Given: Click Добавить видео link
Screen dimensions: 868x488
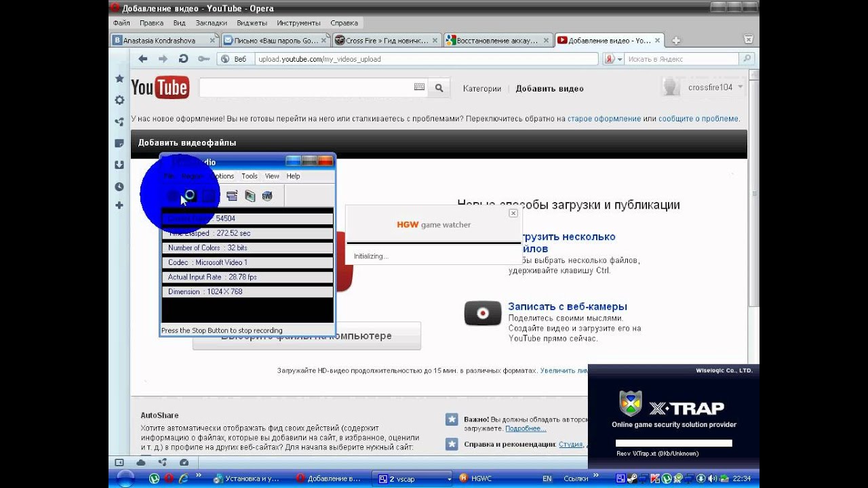Looking at the screenshot, I should [x=549, y=89].
